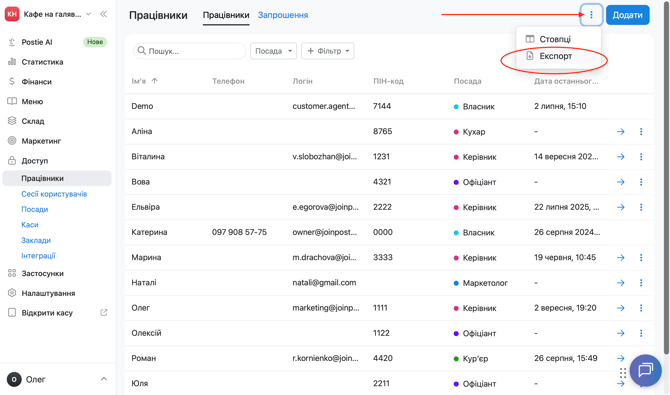670x395 pixels.
Task: Open Інтеграції in the sidebar
Action: [x=38, y=256]
